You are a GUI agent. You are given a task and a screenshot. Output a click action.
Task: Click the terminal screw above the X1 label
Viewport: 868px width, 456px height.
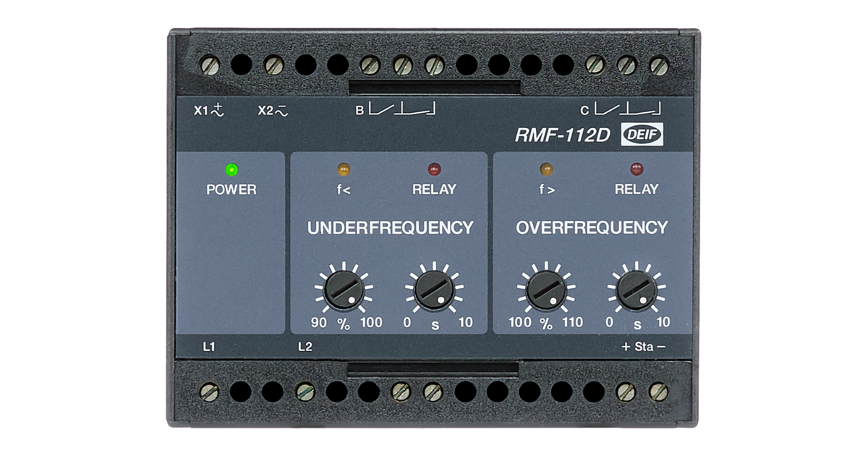(x=210, y=65)
